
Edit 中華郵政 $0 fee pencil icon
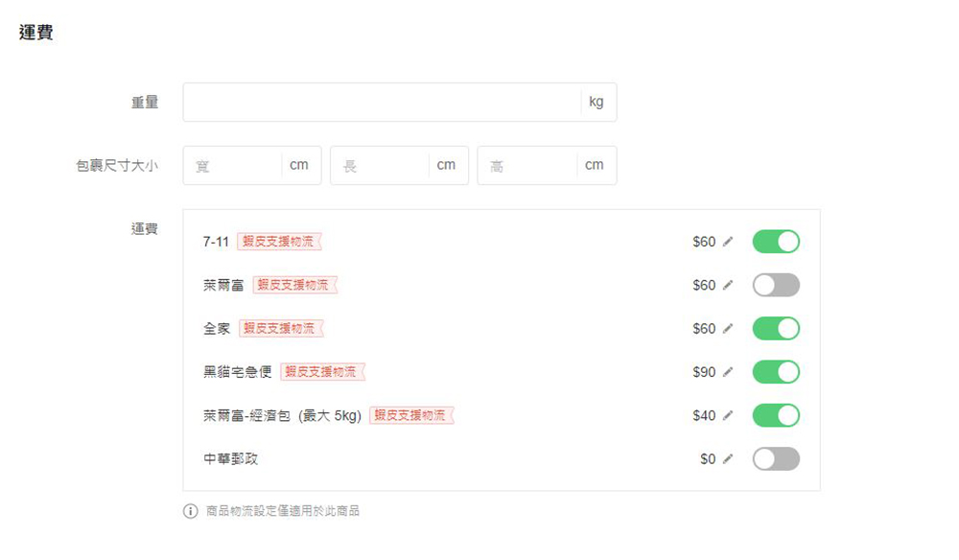[728, 459]
